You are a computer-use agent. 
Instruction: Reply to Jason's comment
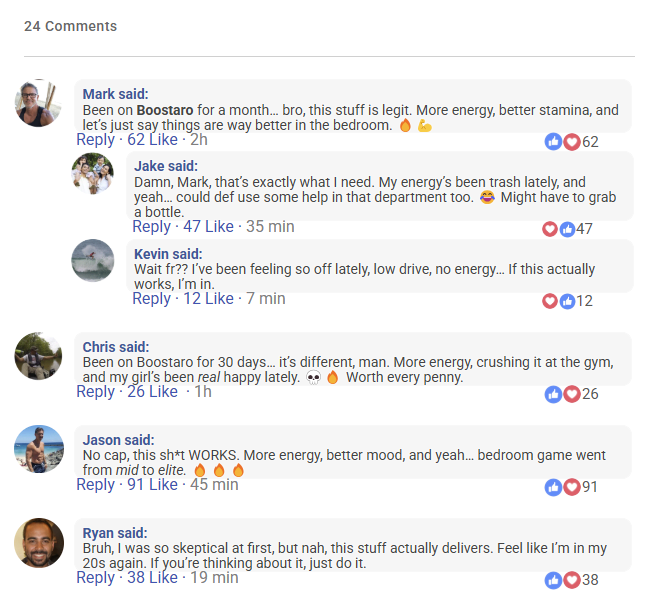96,485
